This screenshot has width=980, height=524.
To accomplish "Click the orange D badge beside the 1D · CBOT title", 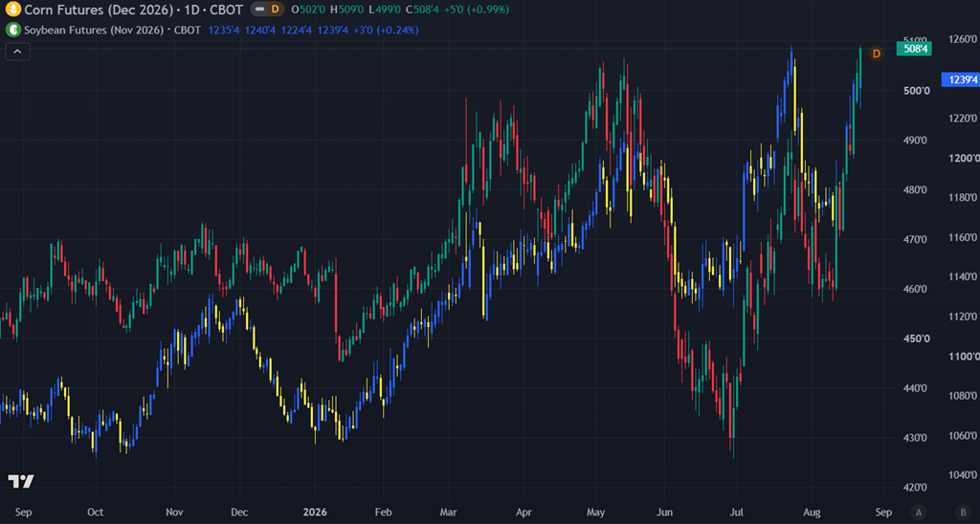I will click(275, 10).
